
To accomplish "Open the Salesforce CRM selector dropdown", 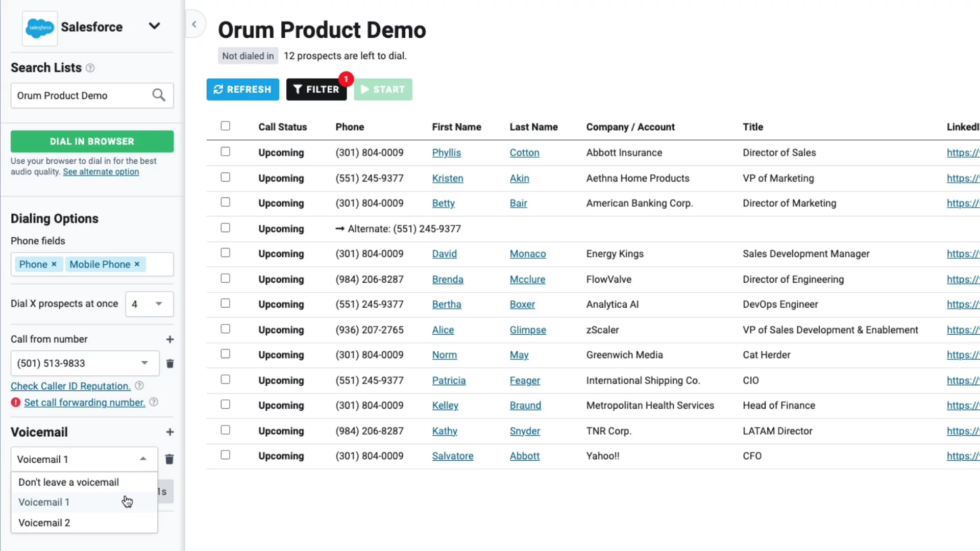I will tap(154, 27).
